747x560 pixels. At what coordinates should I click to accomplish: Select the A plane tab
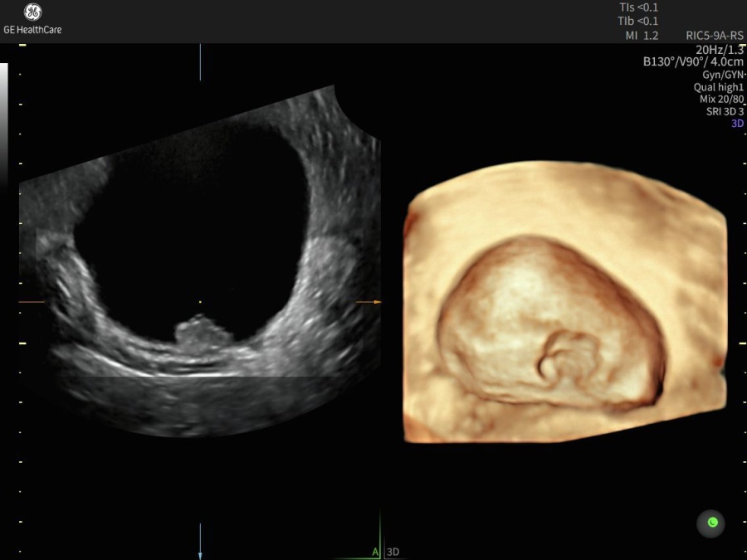pyautogui.click(x=375, y=552)
